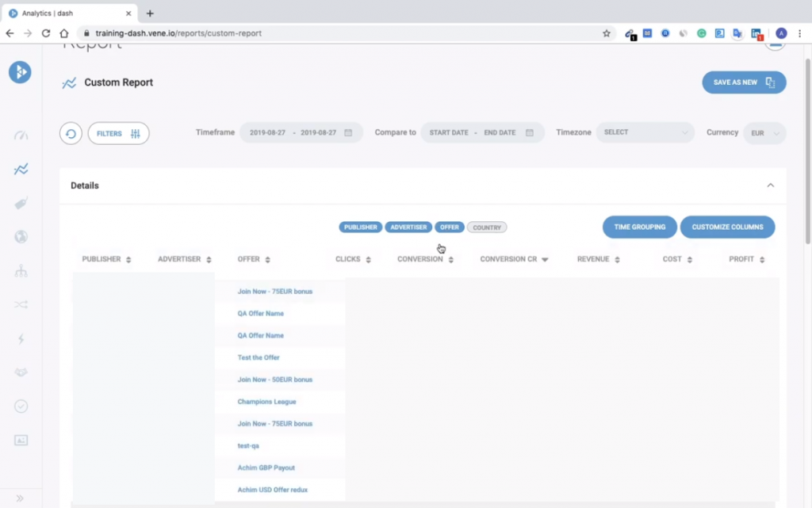Viewport: 812px width, 508px height.
Task: Click the page vertical scrollbar
Action: [x=808, y=150]
